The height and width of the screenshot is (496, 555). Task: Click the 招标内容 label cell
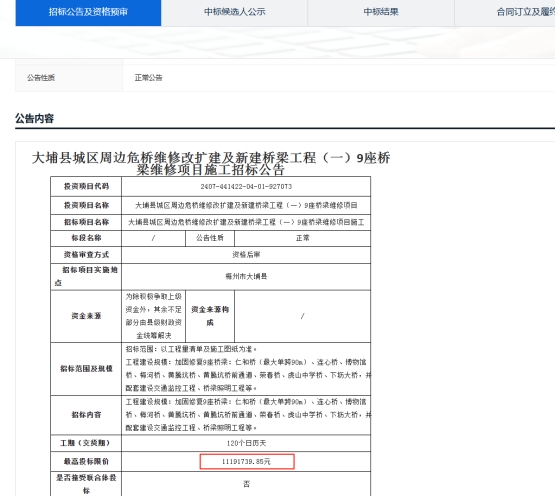(86, 415)
